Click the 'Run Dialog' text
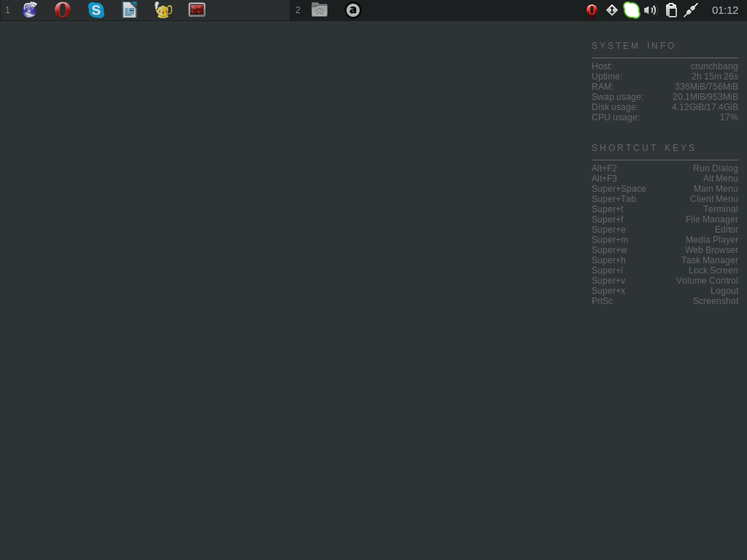Image resolution: width=747 pixels, height=560 pixels. [x=715, y=168]
